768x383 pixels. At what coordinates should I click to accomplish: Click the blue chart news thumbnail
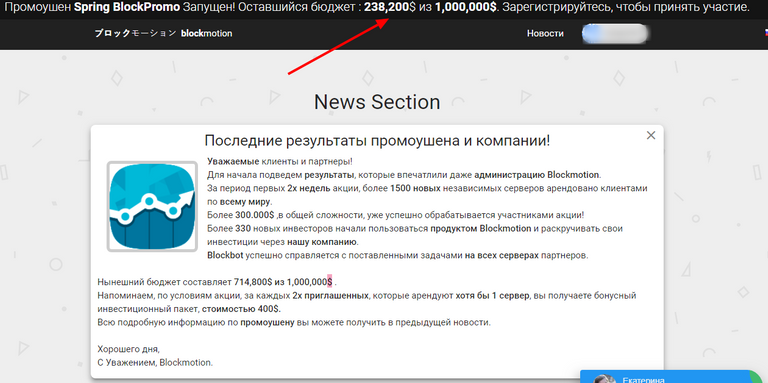click(152, 207)
